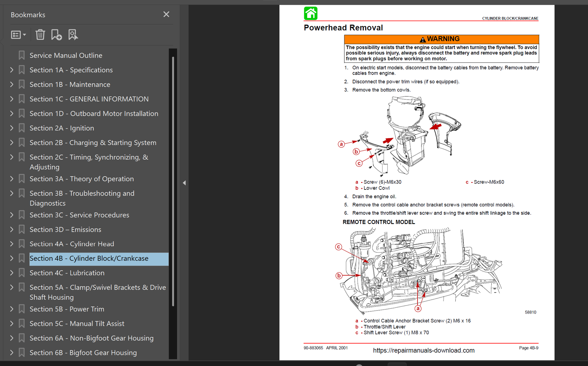
Task: Add a new bookmark
Action: [x=56, y=35]
